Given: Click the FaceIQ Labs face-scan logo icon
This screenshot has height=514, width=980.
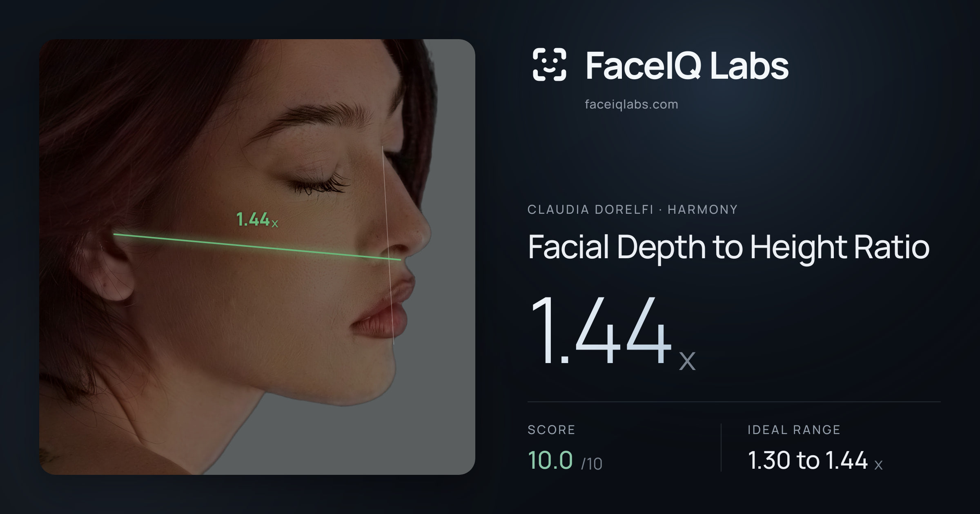Looking at the screenshot, I should tap(549, 64).
